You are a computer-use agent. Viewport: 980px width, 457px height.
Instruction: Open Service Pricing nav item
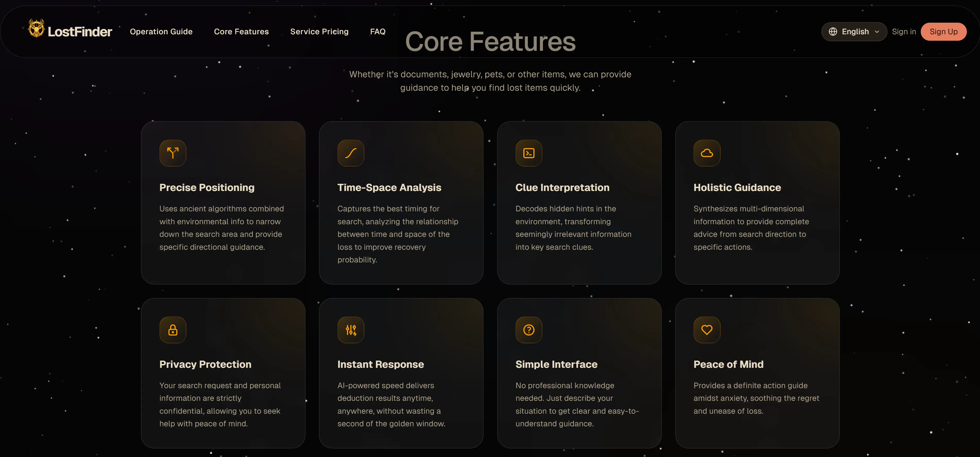coord(319,32)
